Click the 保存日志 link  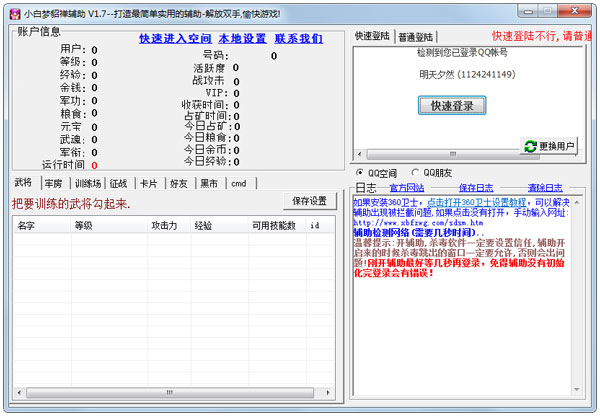click(x=476, y=187)
